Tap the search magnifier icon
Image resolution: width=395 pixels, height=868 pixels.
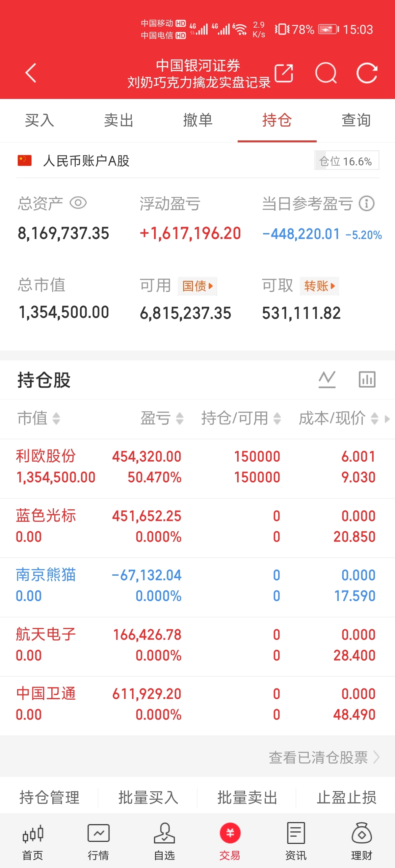pyautogui.click(x=326, y=73)
